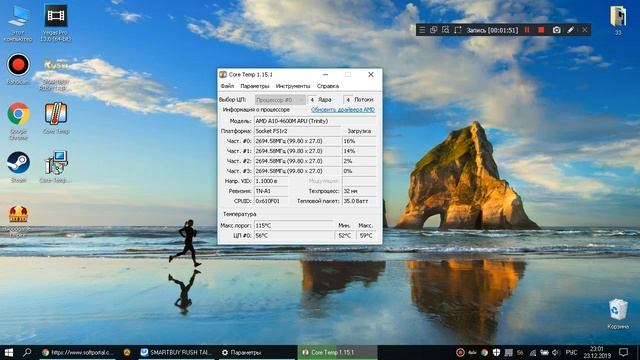Pause the screen recording
The width and height of the screenshot is (640, 360).
tap(527, 30)
